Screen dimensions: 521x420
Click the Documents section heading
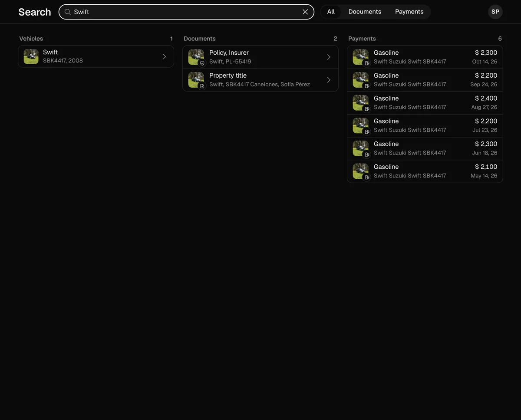pyautogui.click(x=200, y=39)
